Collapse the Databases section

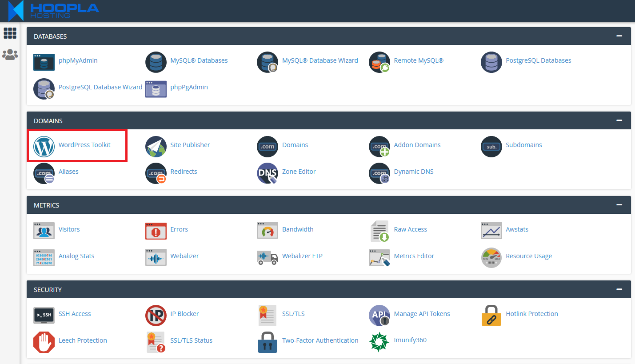click(x=619, y=36)
